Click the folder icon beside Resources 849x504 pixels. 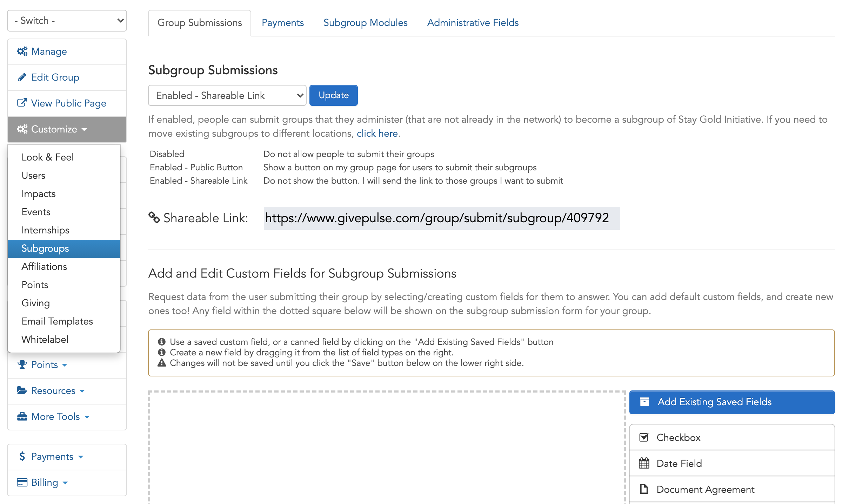22,390
